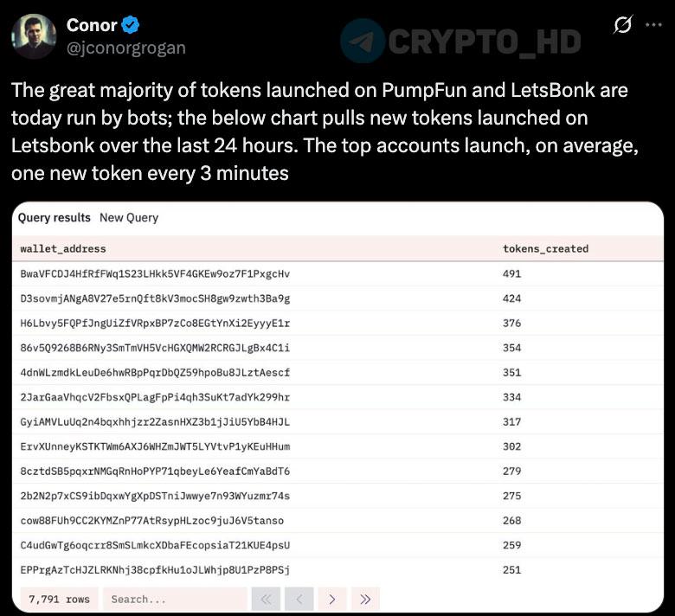Screen dimensions: 675x616
Task: Open the three-dot more options menu
Action: (653, 24)
